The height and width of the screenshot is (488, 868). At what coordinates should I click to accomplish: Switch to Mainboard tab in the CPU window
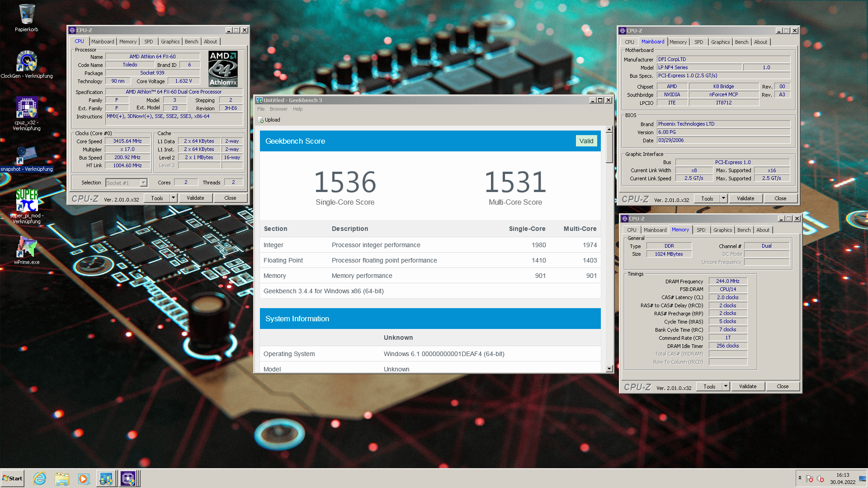click(103, 42)
